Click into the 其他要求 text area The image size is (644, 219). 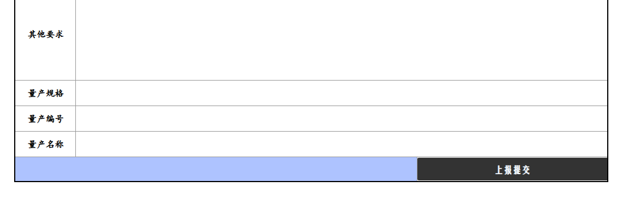342,40
